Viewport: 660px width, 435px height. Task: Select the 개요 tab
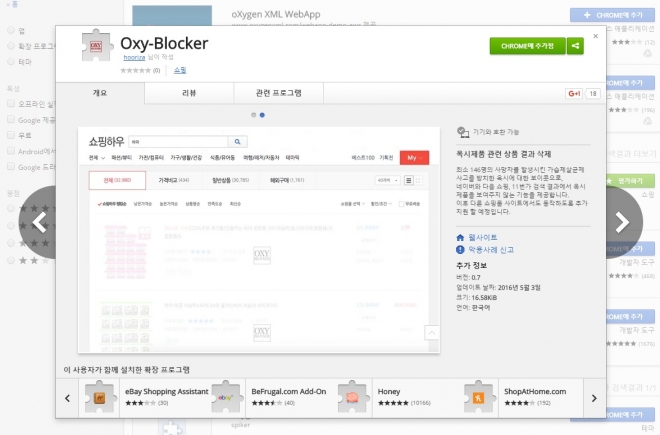(100, 93)
